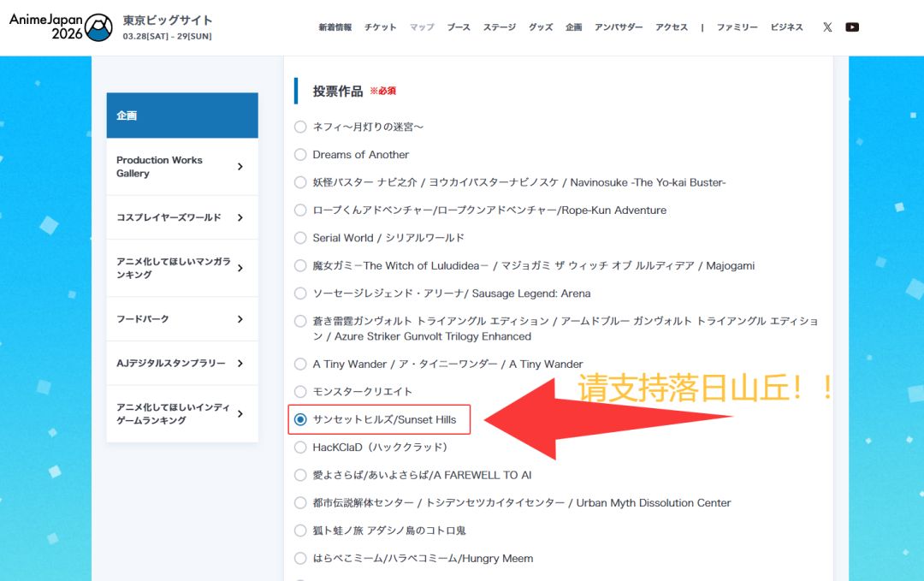The image size is (924, 581).
Task: Go to the ビジネス navigation link
Action: click(787, 27)
